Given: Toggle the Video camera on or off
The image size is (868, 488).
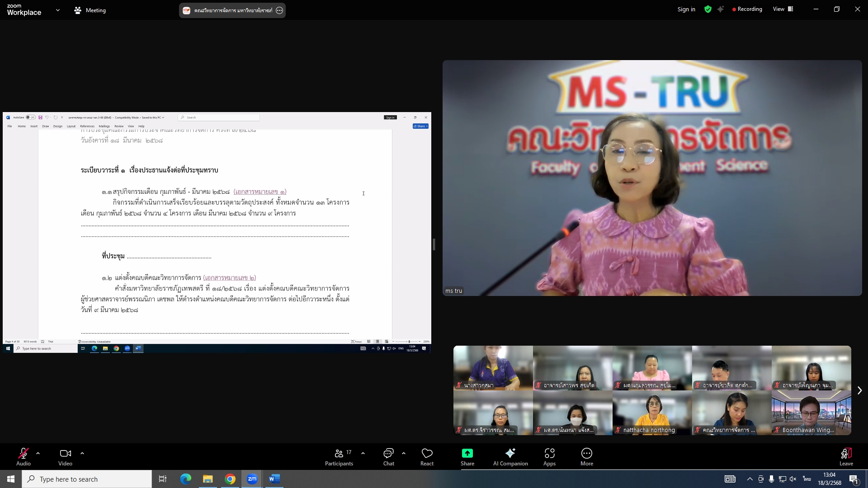Looking at the screenshot, I should click(65, 457).
